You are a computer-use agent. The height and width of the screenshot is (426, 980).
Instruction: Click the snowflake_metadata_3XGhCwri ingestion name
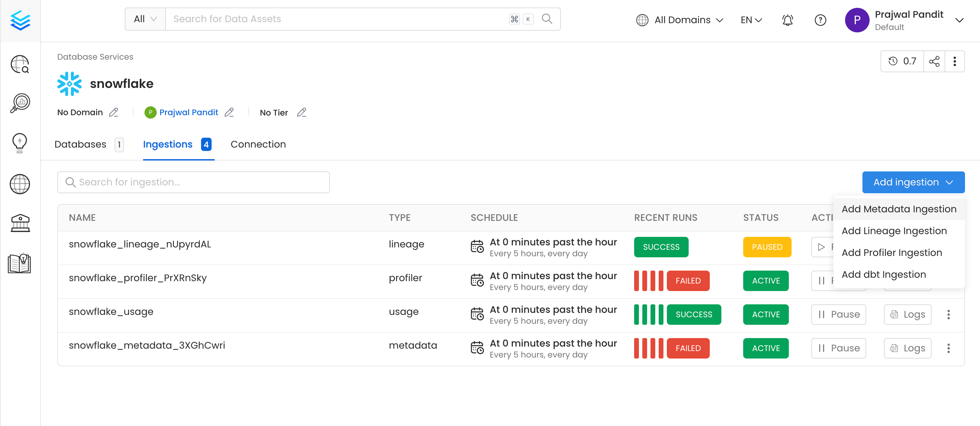click(x=147, y=345)
